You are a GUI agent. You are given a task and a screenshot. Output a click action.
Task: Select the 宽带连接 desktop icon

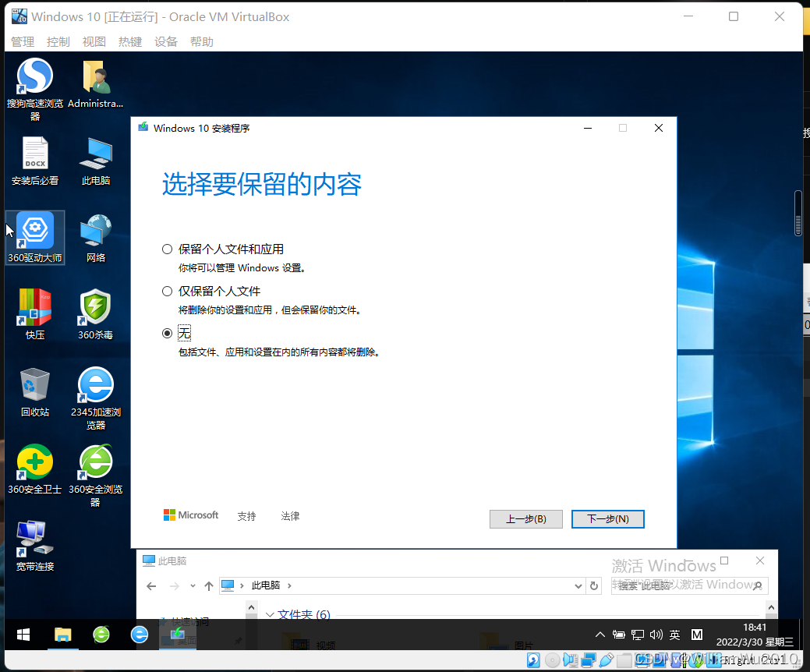[x=34, y=546]
